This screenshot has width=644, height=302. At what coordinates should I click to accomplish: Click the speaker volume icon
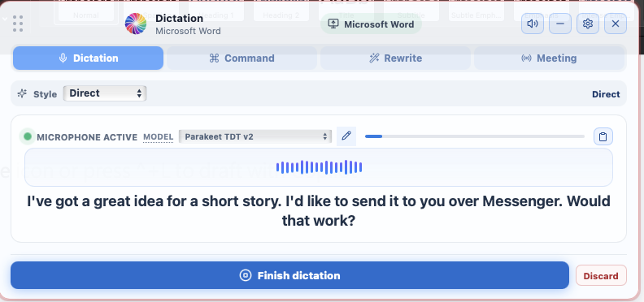click(x=533, y=24)
